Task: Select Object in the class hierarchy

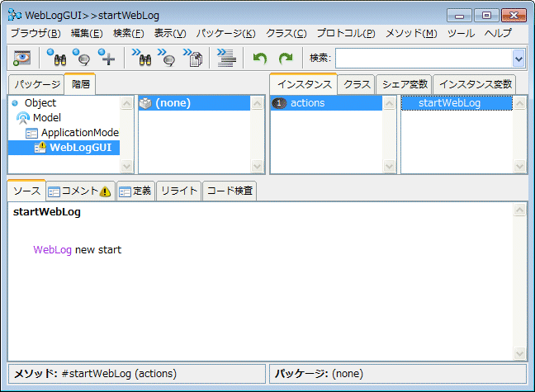Action: [x=40, y=103]
